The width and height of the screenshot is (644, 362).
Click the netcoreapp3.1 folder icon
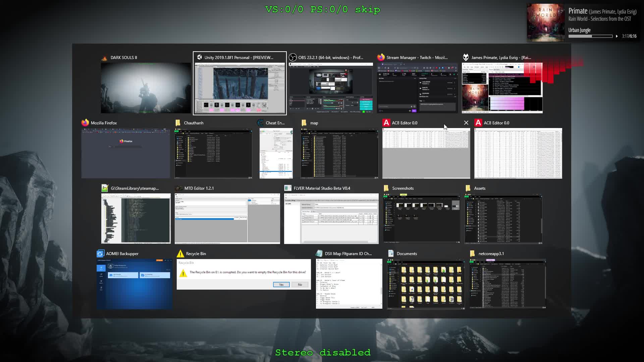click(473, 253)
